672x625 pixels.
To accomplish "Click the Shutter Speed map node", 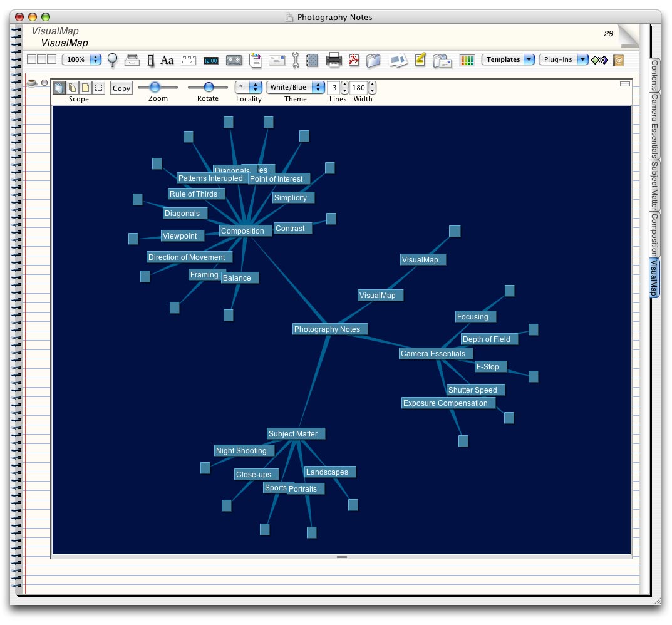I will click(x=475, y=390).
